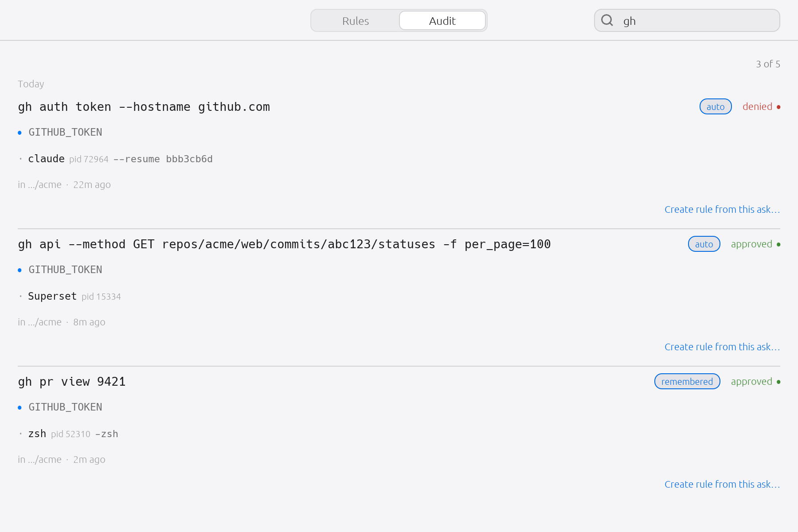Click GITHUB_TOKEN under gh pr view
Image resolution: width=798 pixels, height=532 pixels.
[x=65, y=407]
